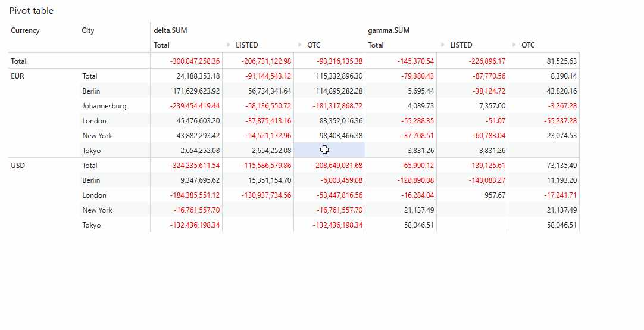Click the cell showing 81,525.63
644x330 pixels.
544,61
